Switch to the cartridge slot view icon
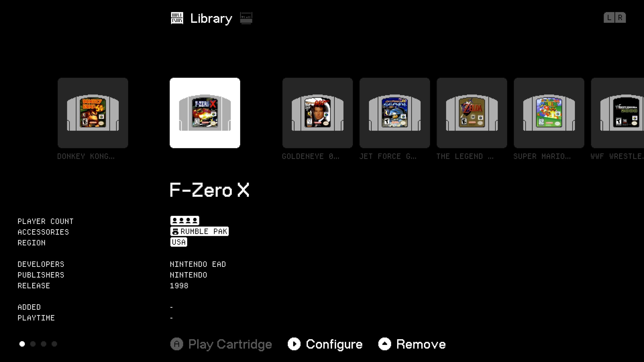The image size is (644, 362). point(246,18)
